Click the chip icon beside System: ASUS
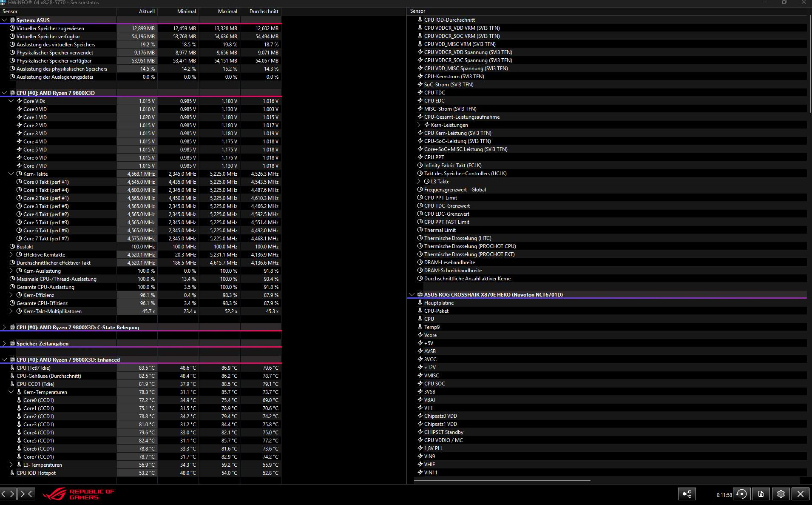 click(x=12, y=20)
